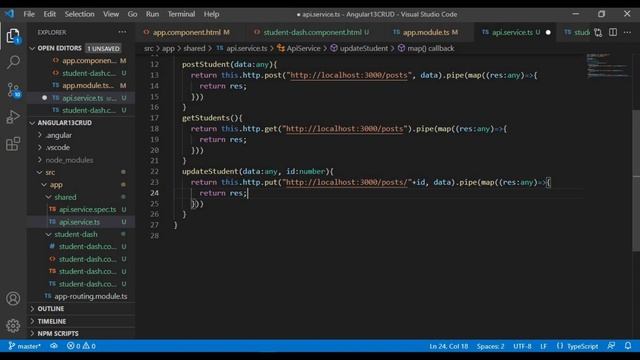640x360 pixels.
Task: Open the Explorer view in activity bar
Action: tap(13, 36)
